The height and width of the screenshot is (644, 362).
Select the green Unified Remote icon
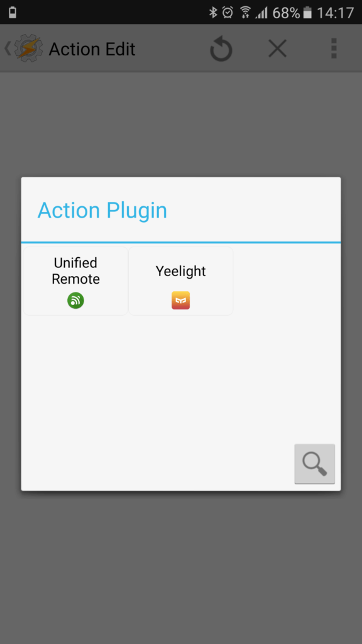coord(75,301)
